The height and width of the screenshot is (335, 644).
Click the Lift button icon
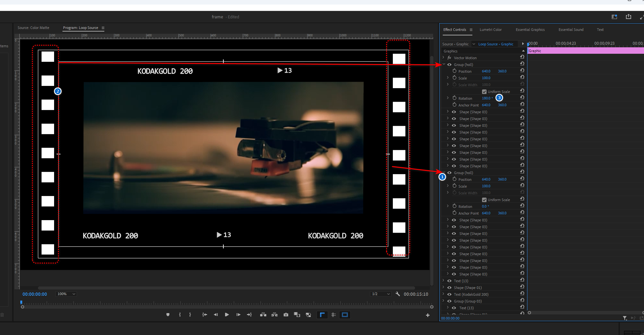click(x=263, y=315)
